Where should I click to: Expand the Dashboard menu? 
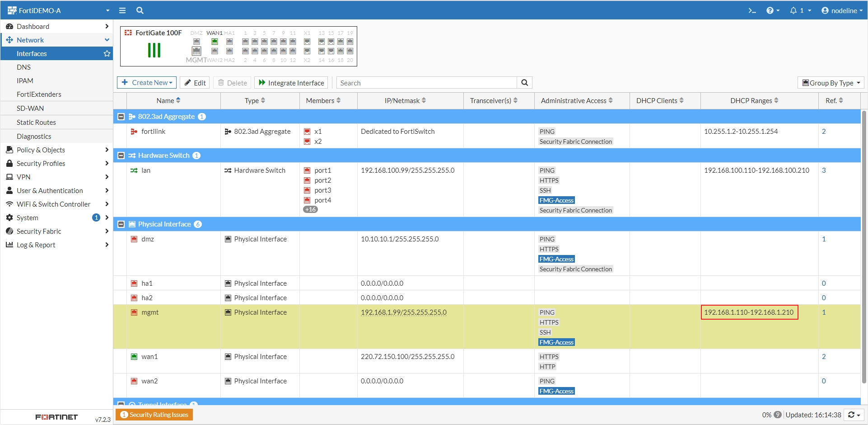[x=56, y=26]
